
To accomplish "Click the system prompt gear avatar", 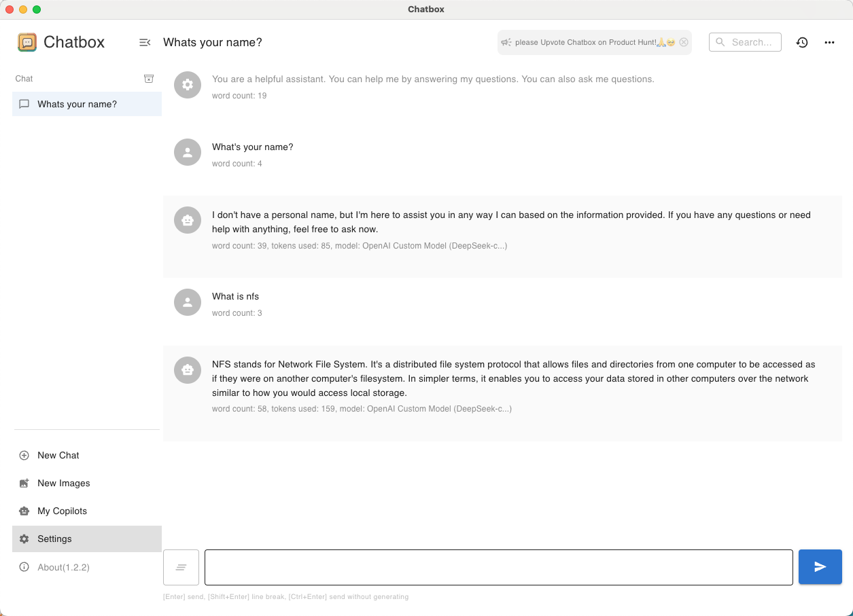I will (x=188, y=85).
